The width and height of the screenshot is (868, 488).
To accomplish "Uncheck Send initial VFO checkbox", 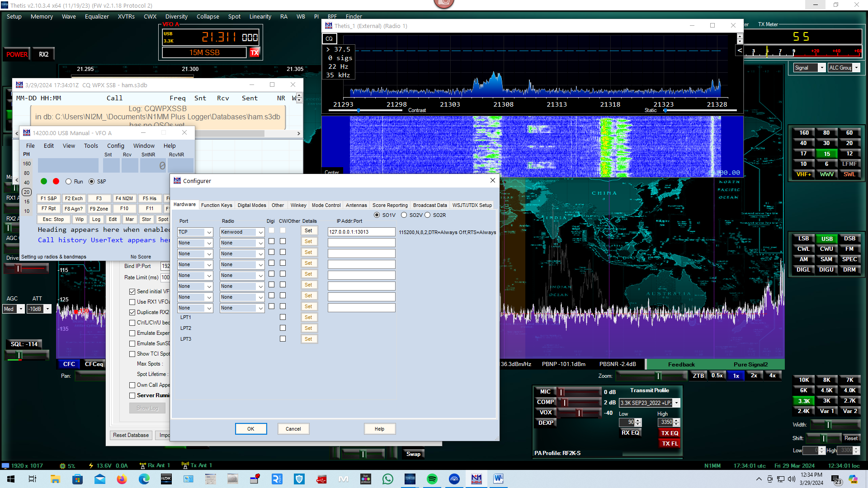I will (132, 292).
